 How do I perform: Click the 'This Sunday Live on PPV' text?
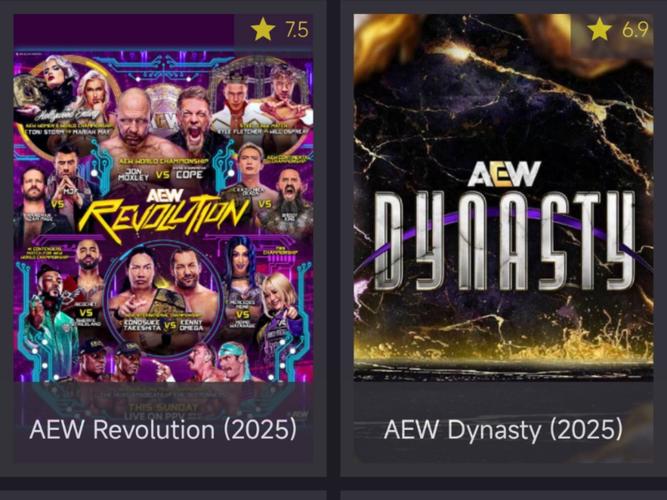pos(162,411)
